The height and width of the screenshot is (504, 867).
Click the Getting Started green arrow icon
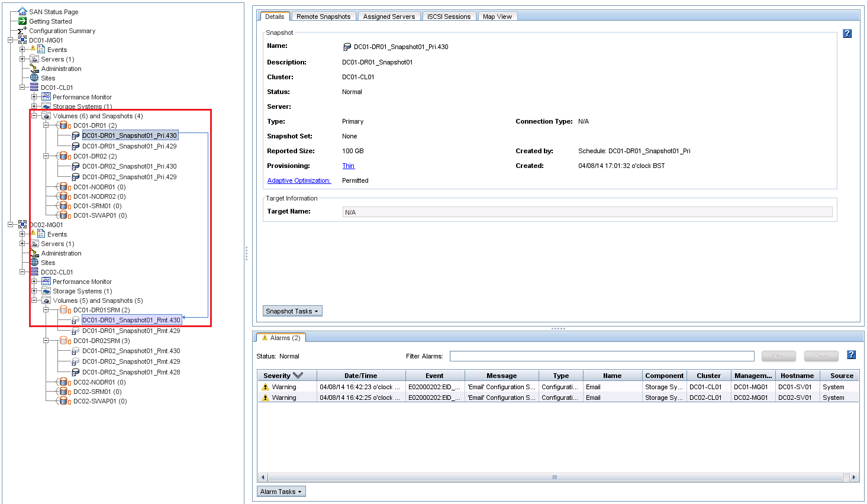click(x=22, y=21)
